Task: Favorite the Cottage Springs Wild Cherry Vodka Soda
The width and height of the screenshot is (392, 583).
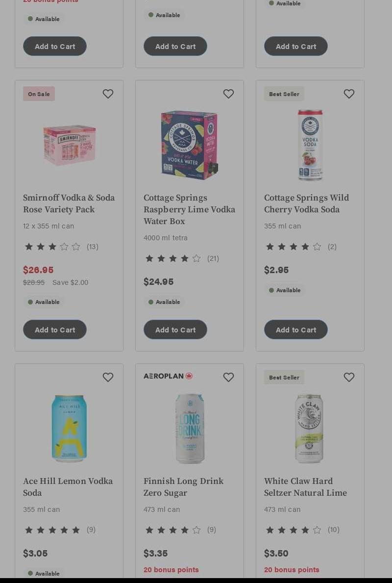Action: point(349,94)
